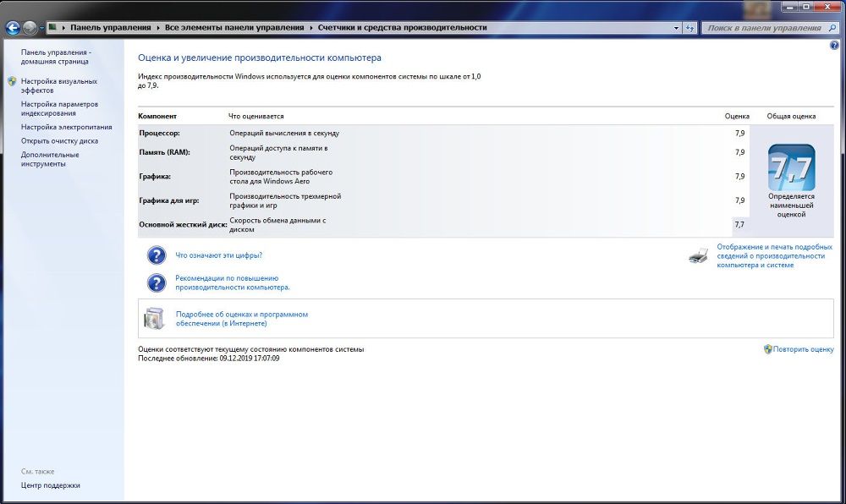This screenshot has height=504, width=846.
Task: Open Help via the blue question mark icon
Action: [834, 47]
